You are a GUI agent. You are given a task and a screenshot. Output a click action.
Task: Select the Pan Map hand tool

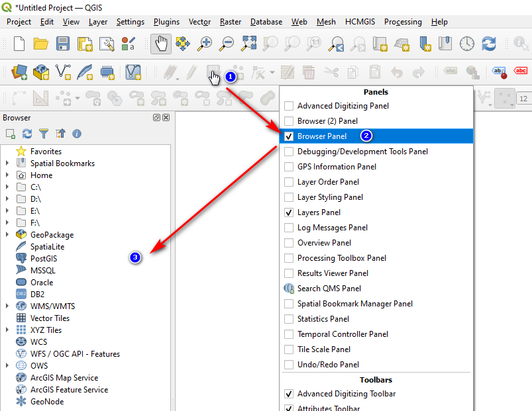(161, 44)
